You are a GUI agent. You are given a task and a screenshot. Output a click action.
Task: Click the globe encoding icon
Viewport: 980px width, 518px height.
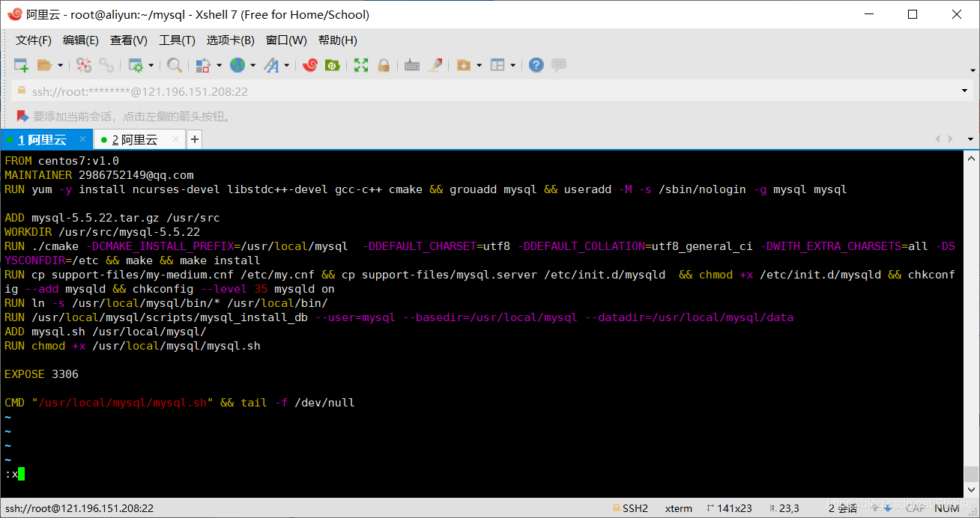click(x=238, y=65)
